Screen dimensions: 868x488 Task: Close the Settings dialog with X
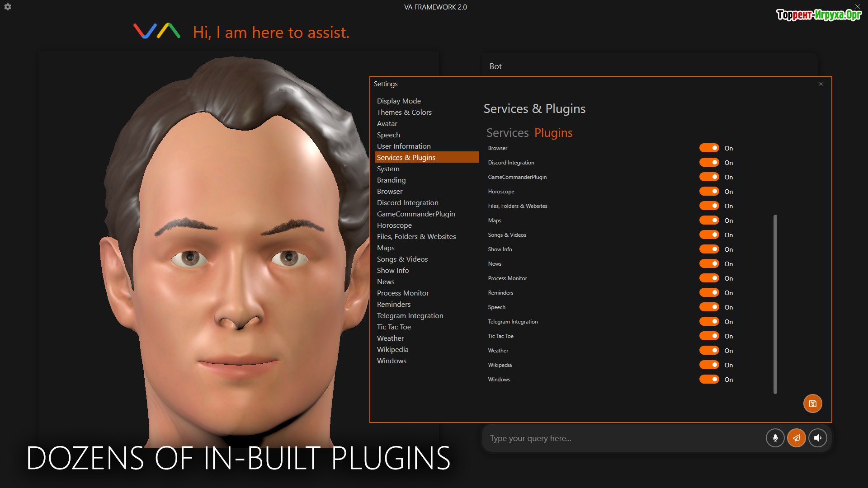point(821,84)
